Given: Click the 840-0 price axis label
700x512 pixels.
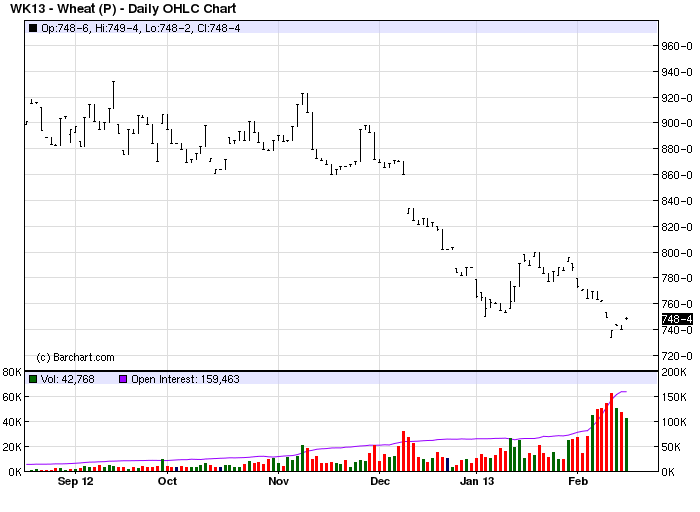Looking at the screenshot, I should pyautogui.click(x=677, y=201).
